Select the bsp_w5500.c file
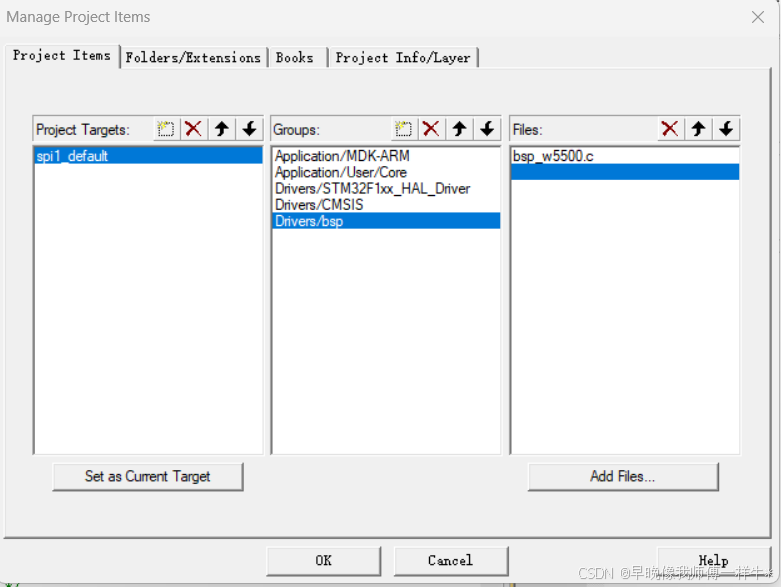The width and height of the screenshot is (781, 587). click(x=625, y=156)
